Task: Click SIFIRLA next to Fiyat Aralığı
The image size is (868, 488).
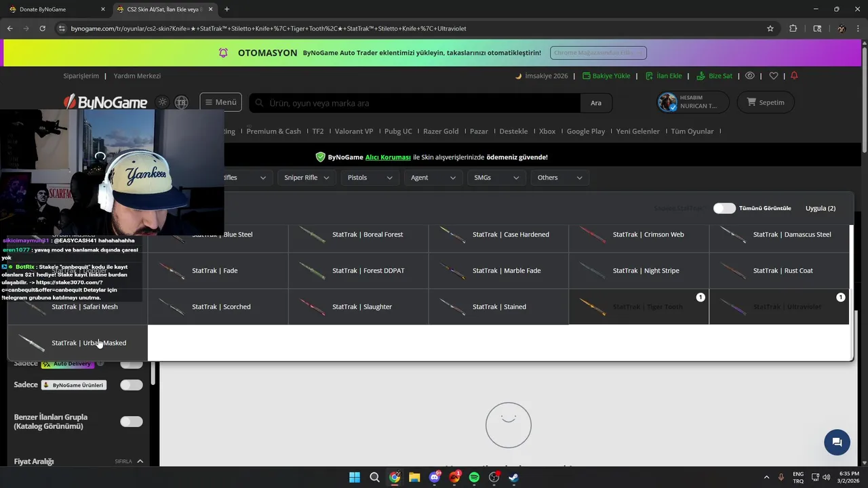Action: point(123,462)
